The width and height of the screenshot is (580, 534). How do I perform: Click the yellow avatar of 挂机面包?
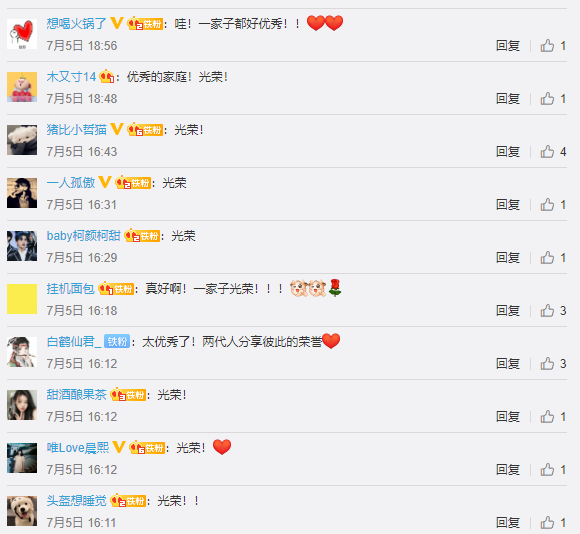tap(22, 299)
